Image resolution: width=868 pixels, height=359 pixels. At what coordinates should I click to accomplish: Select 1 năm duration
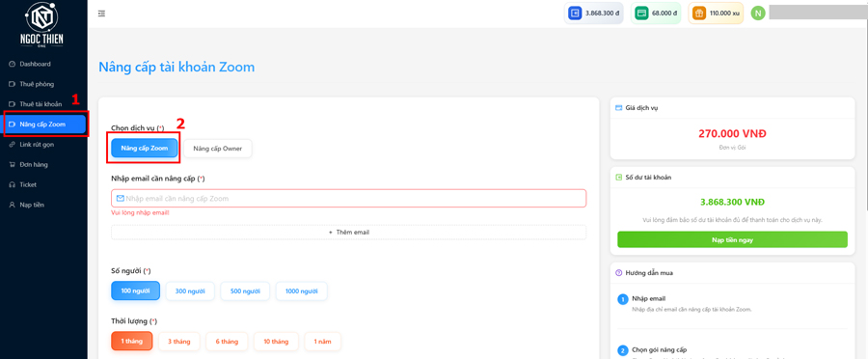tap(322, 342)
